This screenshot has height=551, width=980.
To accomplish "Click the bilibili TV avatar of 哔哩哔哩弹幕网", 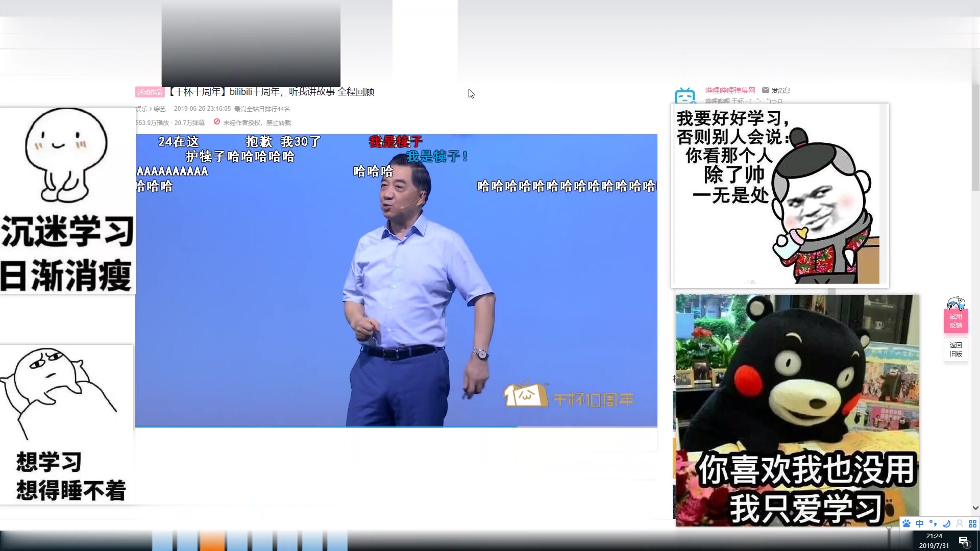I will [x=686, y=95].
